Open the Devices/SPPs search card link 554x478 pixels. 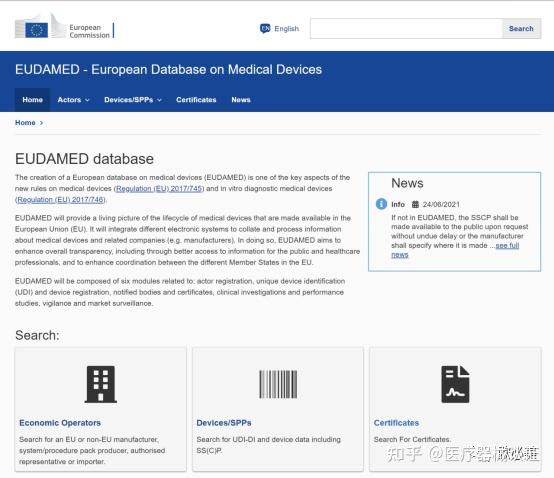tap(224, 423)
